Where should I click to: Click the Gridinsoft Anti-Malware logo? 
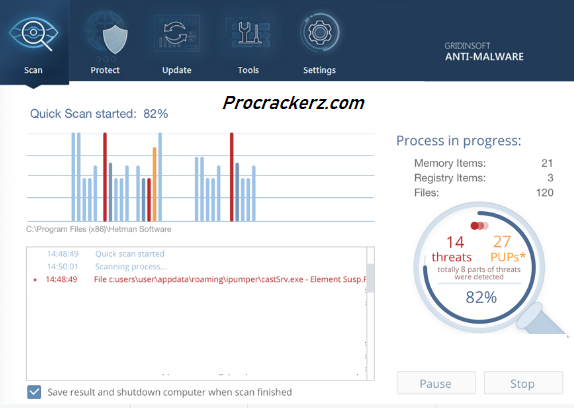pos(484,52)
